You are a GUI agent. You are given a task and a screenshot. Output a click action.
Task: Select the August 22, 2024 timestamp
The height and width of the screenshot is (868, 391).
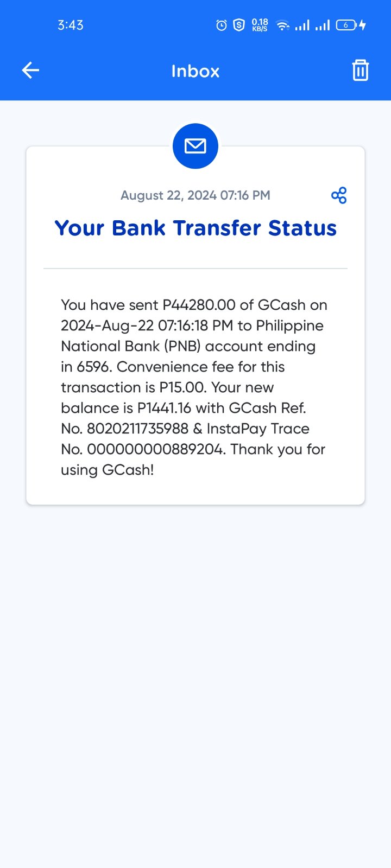[x=195, y=195]
